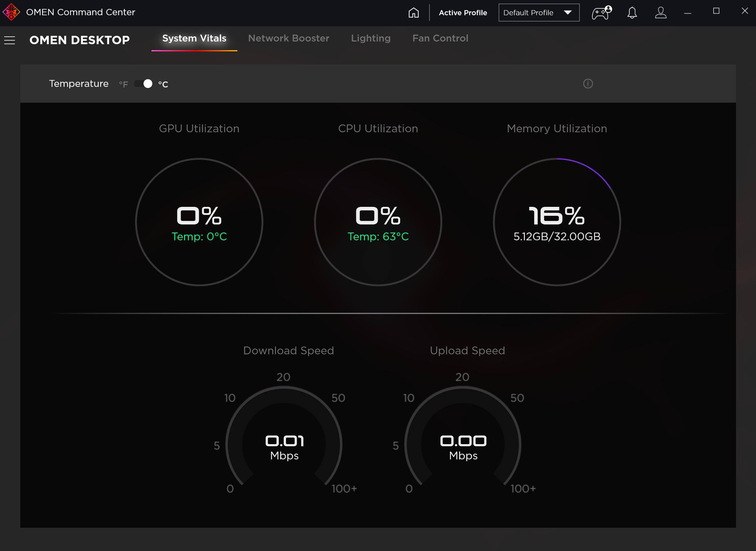Viewport: 756px width, 551px height.
Task: Open the user account icon
Action: [660, 13]
